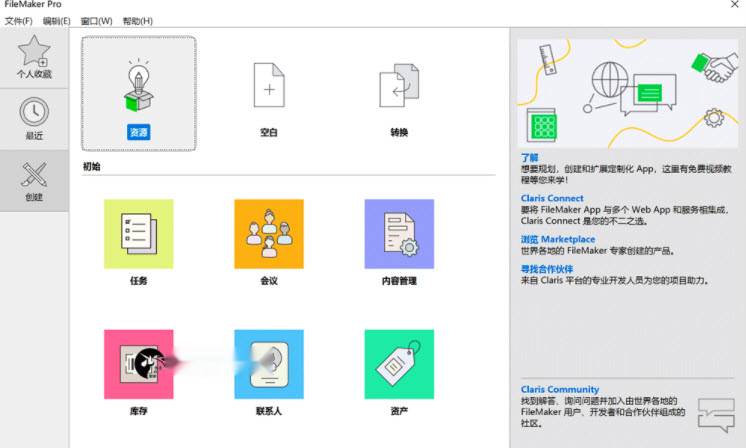Viewport: 746px width, 448px height.
Task: Switch to the 最近 recent tab
Action: 34,119
